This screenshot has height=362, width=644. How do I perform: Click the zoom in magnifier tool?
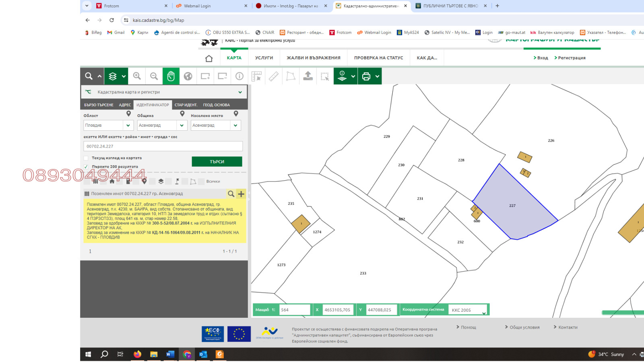pyautogui.click(x=137, y=76)
